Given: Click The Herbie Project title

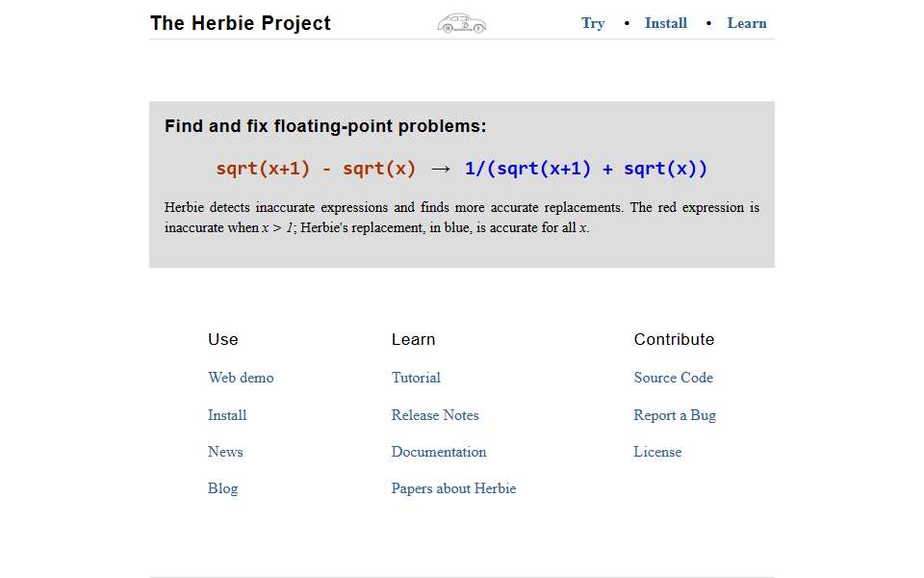Looking at the screenshot, I should [241, 23].
